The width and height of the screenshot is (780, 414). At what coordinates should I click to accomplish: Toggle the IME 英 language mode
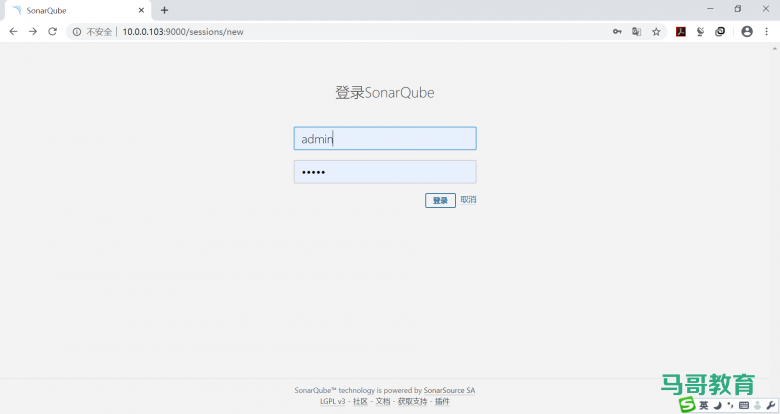pos(704,405)
